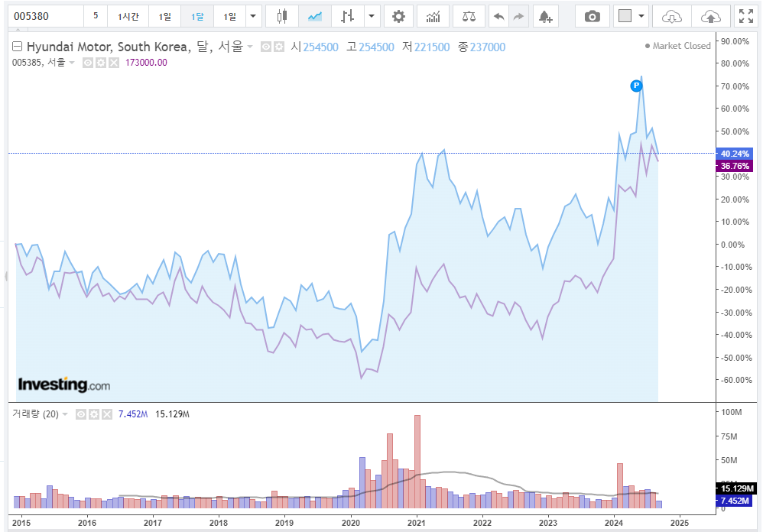Click the 2020 label on time axis
Image resolution: width=763 pixels, height=532 pixels.
point(350,523)
